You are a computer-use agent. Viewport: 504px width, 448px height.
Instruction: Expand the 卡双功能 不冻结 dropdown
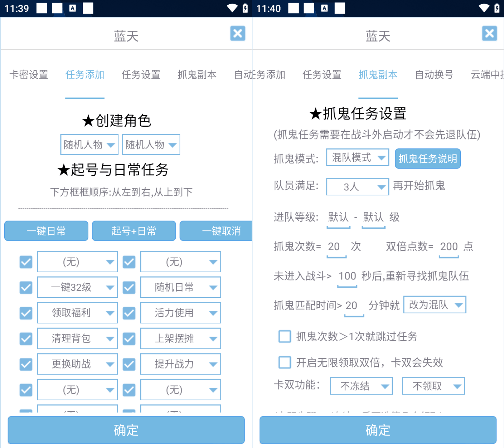pos(361,386)
